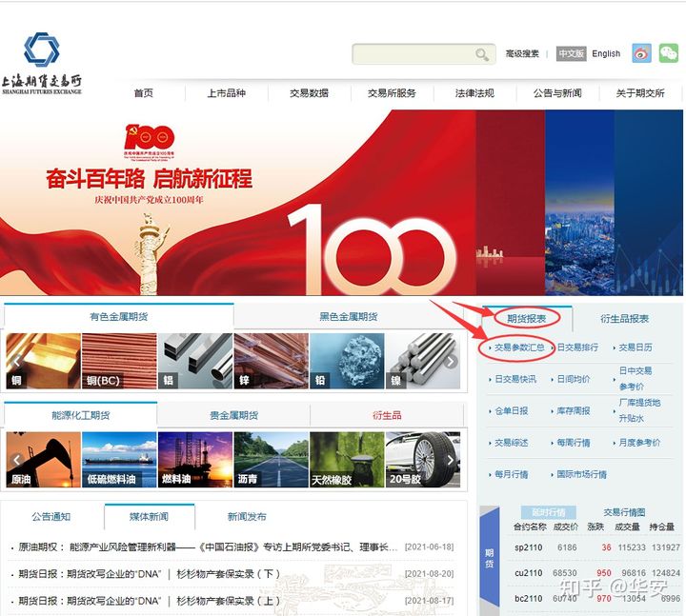Click the sp2110 contract row

(596, 547)
